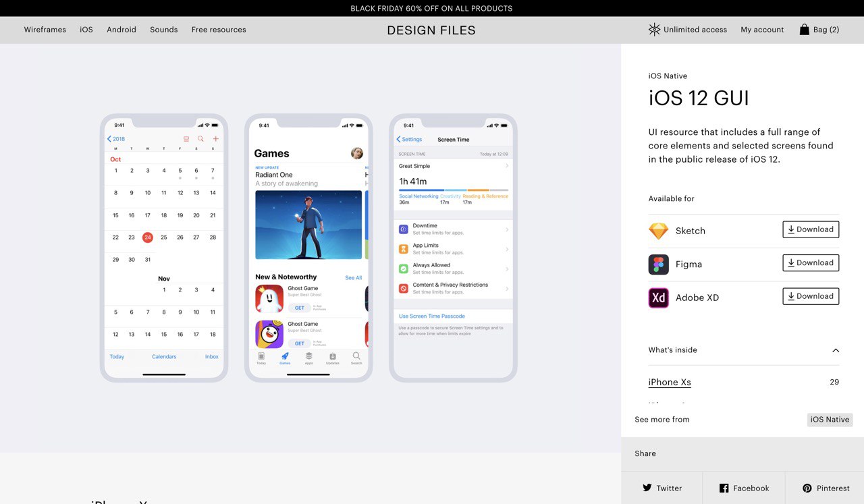Click the Radiant One game artwork
The width and height of the screenshot is (864, 504).
[308, 225]
